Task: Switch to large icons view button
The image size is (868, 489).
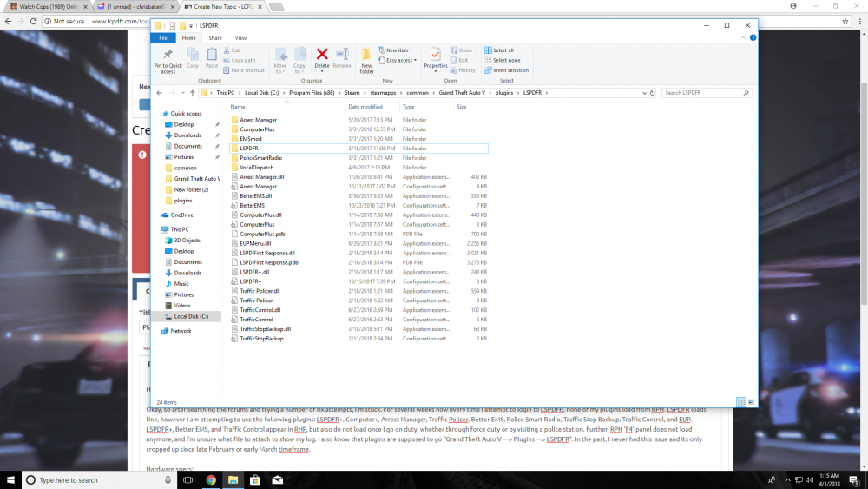Action: point(751,402)
